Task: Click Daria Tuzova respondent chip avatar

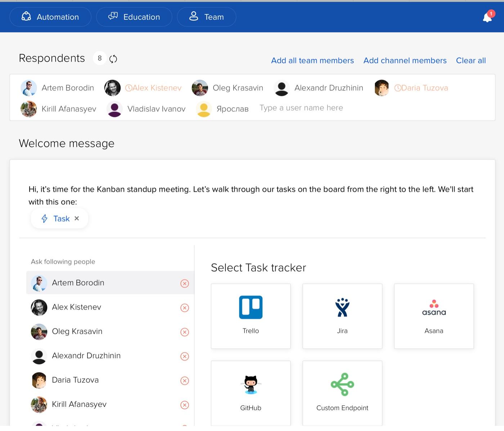Action: [x=382, y=88]
